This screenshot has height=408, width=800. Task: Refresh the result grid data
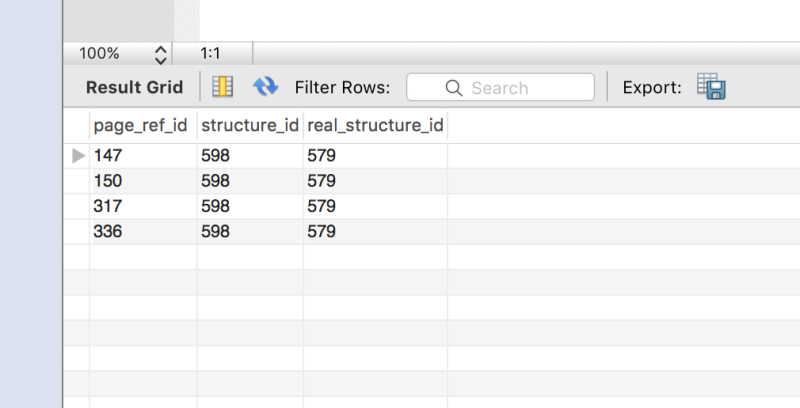(x=265, y=87)
